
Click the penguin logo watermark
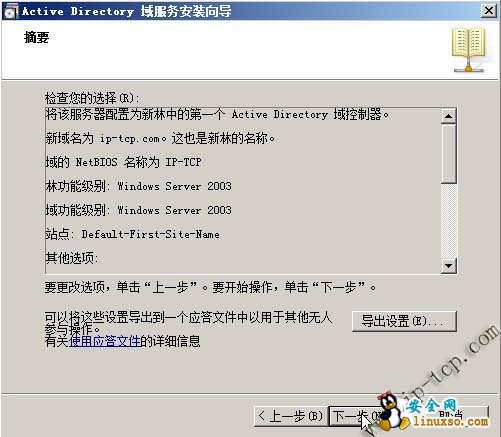tap(393, 412)
